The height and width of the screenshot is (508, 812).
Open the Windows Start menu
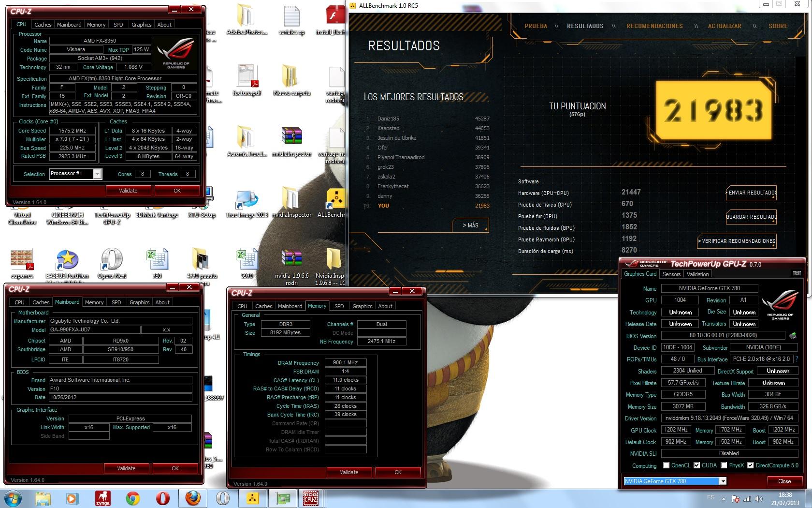click(13, 498)
